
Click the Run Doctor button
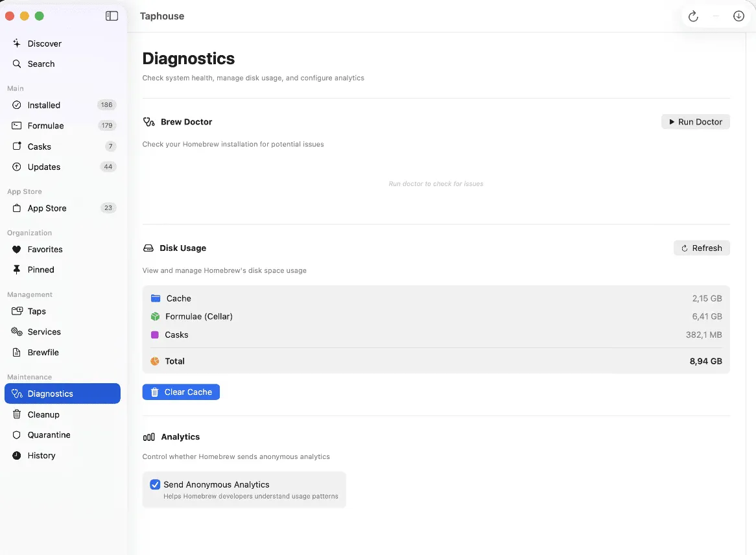(x=695, y=122)
